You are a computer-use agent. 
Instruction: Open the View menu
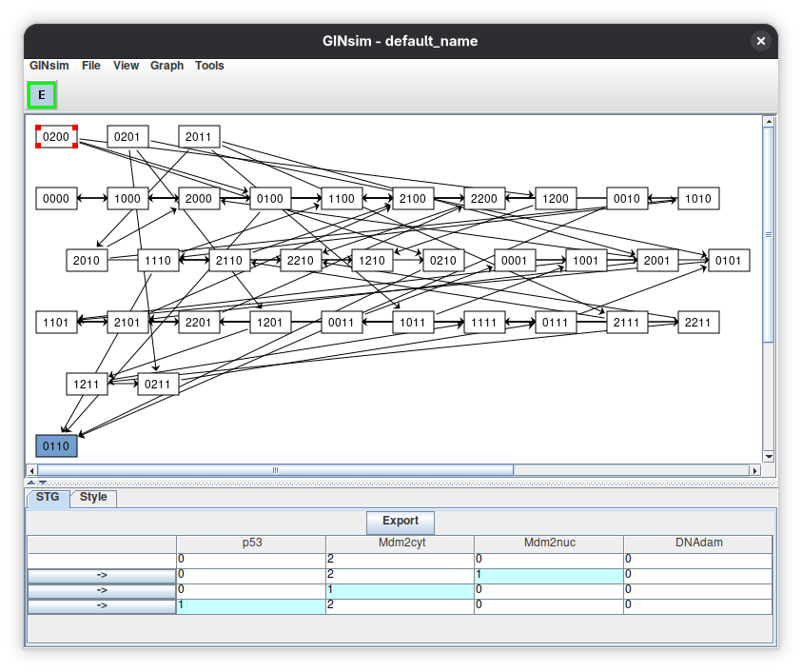tap(126, 66)
